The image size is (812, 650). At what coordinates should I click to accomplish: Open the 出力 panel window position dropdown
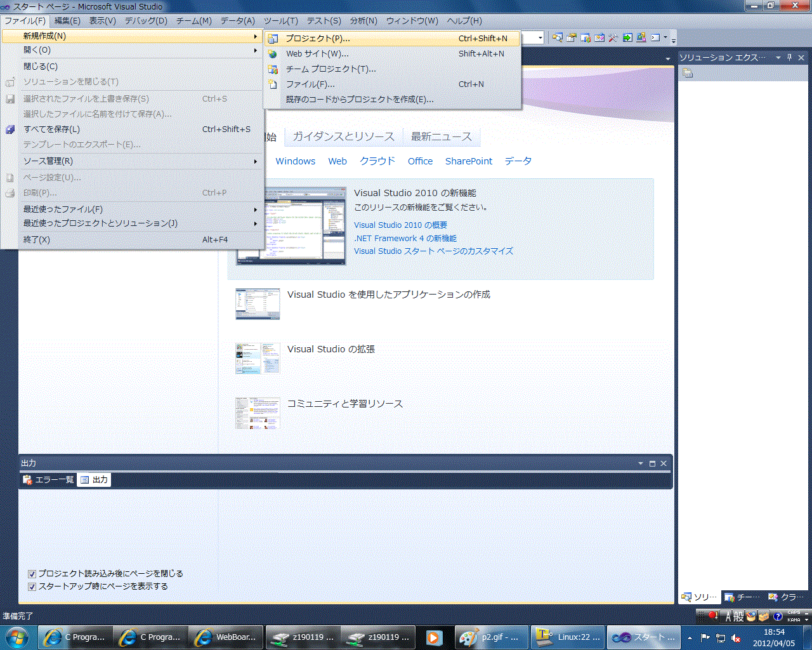coord(641,463)
